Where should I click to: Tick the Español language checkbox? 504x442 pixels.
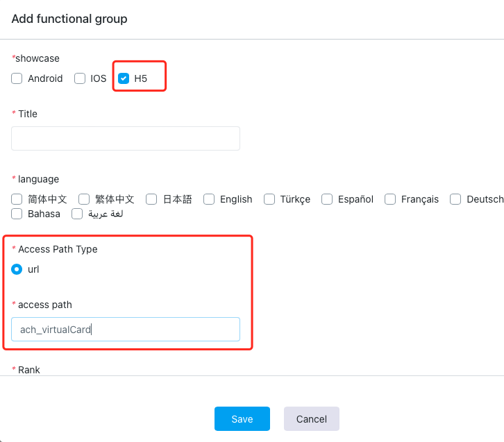[327, 199]
